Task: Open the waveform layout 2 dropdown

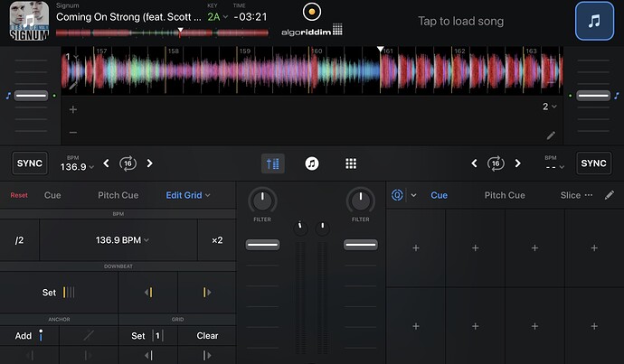Action: (550, 107)
